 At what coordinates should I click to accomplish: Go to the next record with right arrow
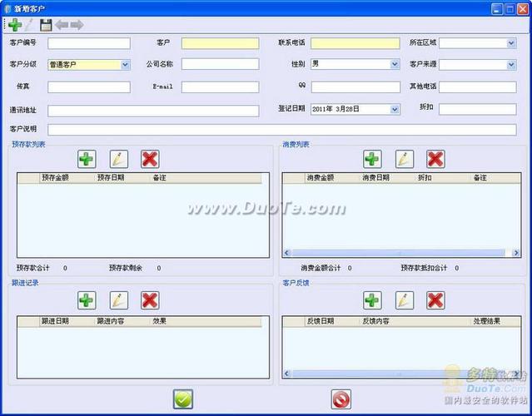coord(77,25)
